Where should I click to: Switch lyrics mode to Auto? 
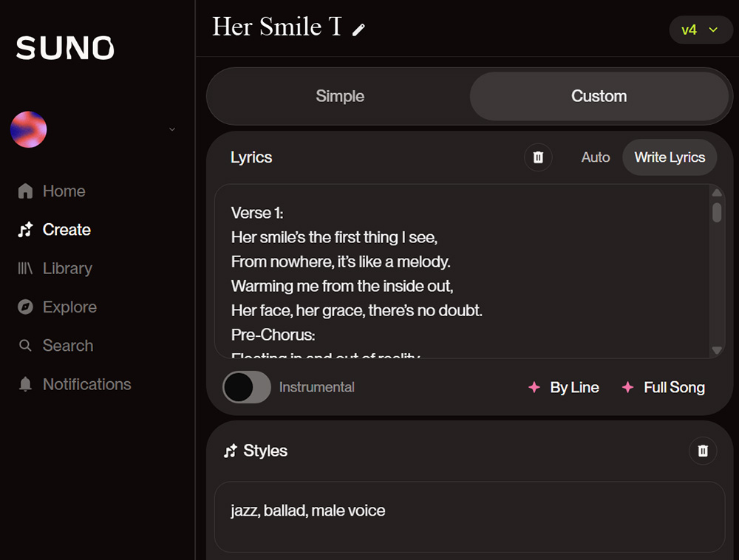[x=596, y=157]
